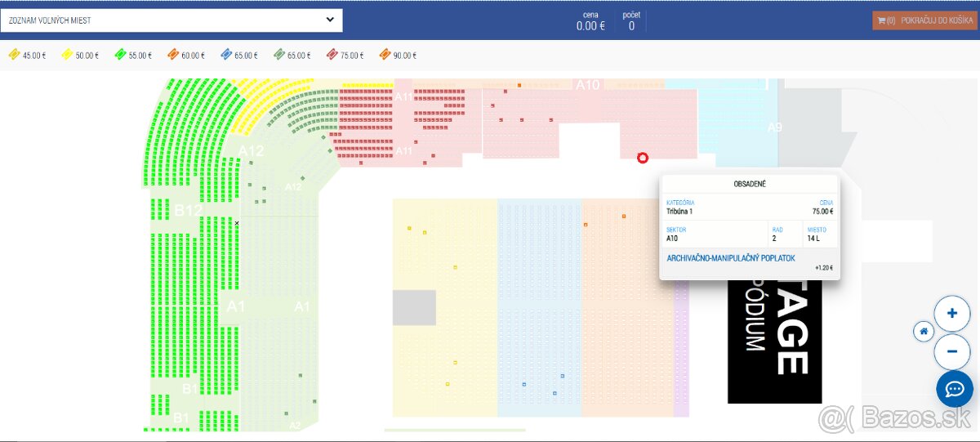Click the black Stage Pódium block

pos(774,343)
